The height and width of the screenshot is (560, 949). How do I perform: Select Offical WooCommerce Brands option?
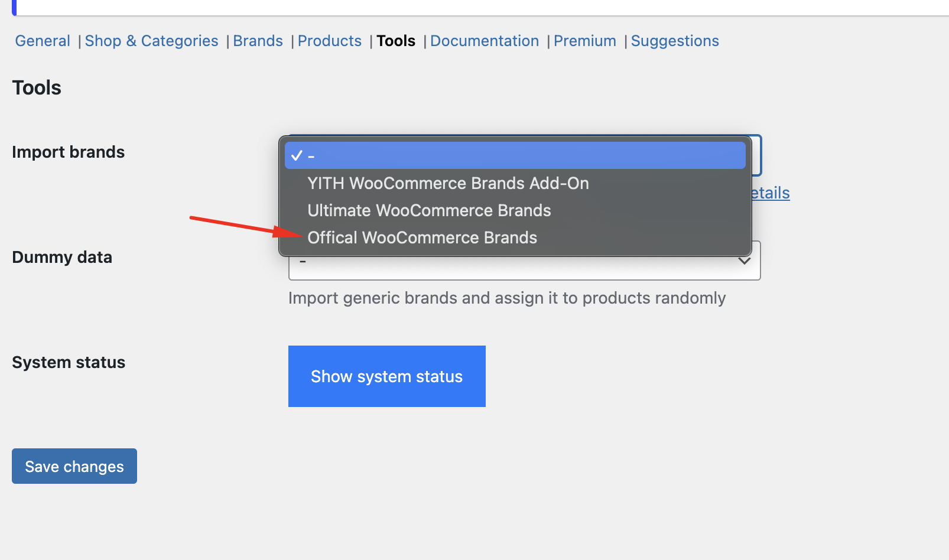(422, 237)
